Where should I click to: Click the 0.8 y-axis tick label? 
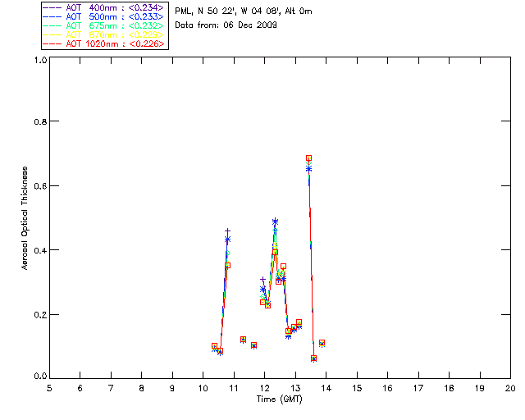40,121
